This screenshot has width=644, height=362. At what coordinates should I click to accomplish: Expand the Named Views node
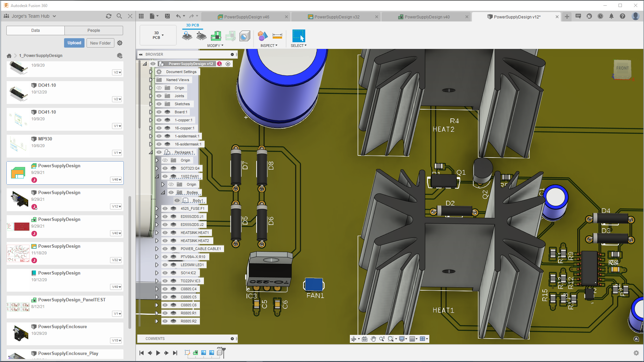tap(151, 80)
